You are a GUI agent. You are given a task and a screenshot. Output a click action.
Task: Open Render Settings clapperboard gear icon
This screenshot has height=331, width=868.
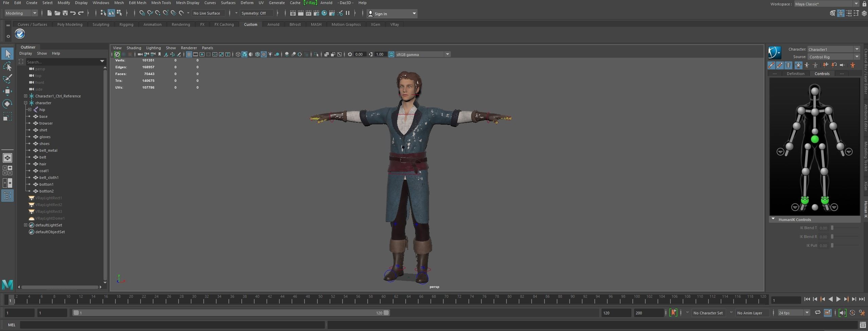316,13
